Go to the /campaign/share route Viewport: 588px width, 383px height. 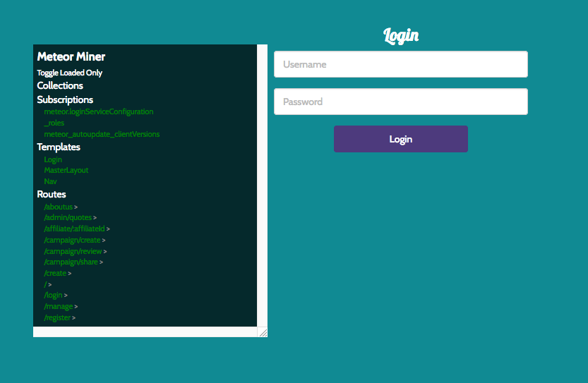pyautogui.click(x=71, y=262)
